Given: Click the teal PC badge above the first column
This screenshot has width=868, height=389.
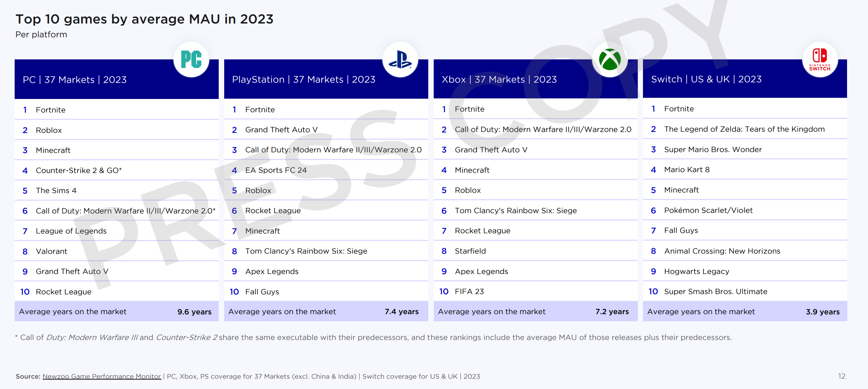Looking at the screenshot, I should [x=191, y=59].
